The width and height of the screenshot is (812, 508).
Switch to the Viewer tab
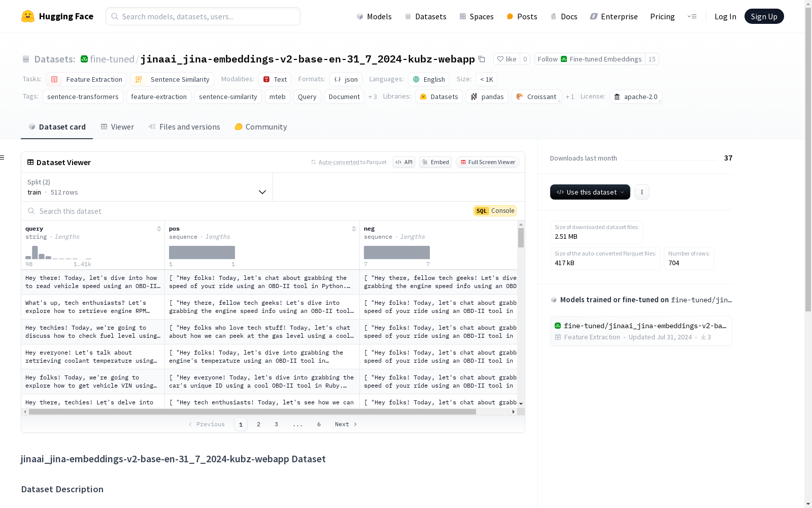(x=117, y=127)
